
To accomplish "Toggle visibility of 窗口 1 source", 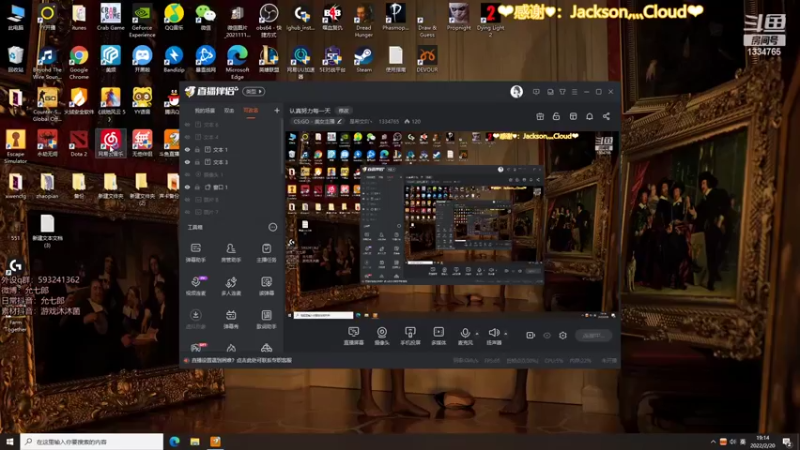I will (187, 187).
